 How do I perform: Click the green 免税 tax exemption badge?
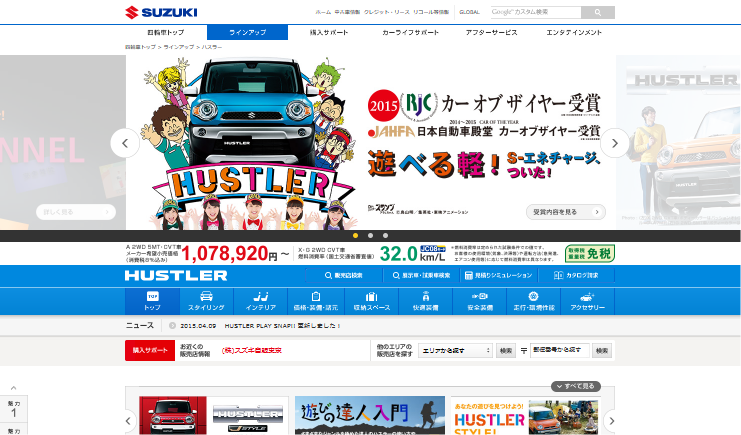coord(590,254)
